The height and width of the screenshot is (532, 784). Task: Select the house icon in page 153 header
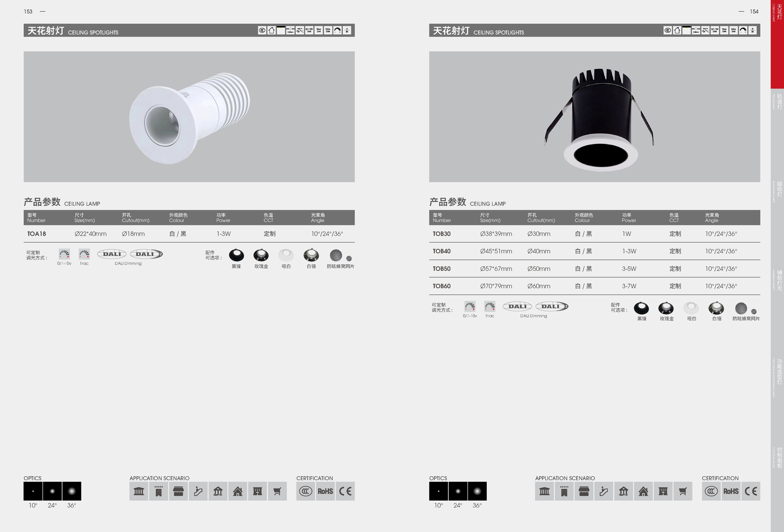(272, 30)
